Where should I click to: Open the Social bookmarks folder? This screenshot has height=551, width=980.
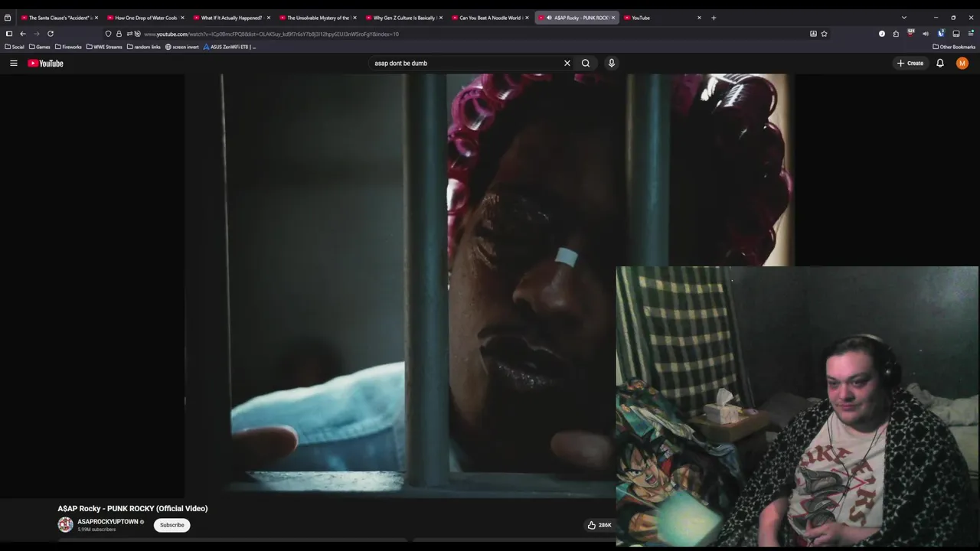pos(15,47)
